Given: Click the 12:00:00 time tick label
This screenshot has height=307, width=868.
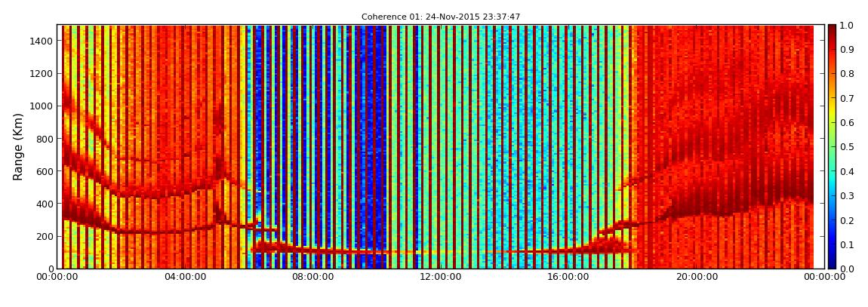Looking at the screenshot, I should [x=442, y=277].
